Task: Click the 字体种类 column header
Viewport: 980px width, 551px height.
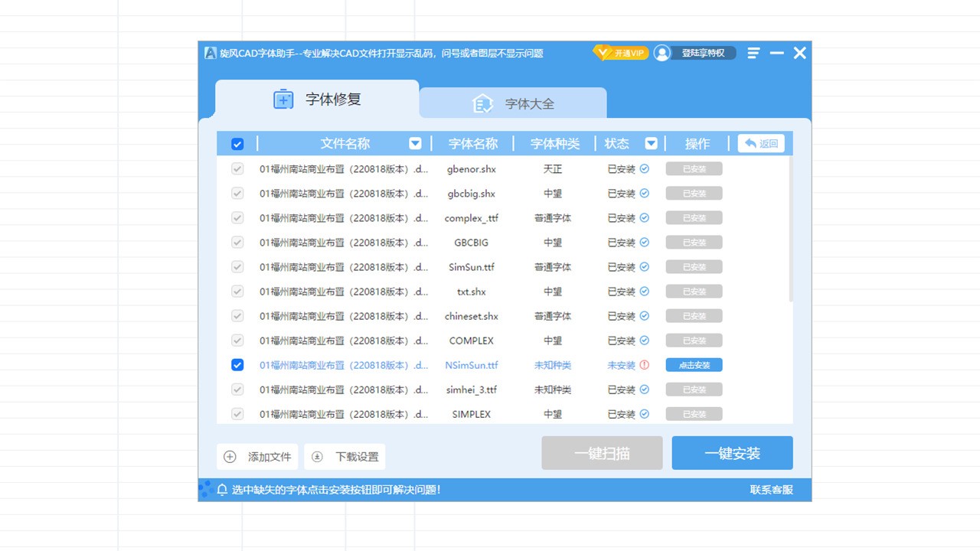Action: pyautogui.click(x=555, y=143)
